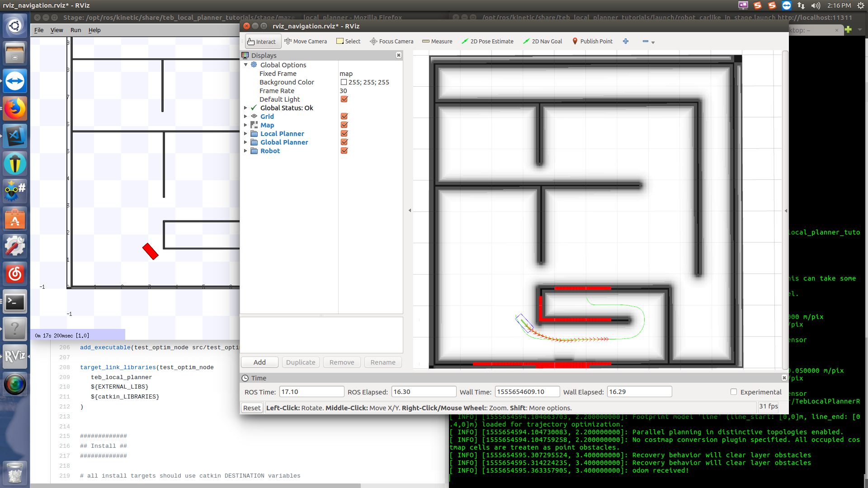This screenshot has width=868, height=488.
Task: Collapse the Global Options section
Action: [x=245, y=65]
